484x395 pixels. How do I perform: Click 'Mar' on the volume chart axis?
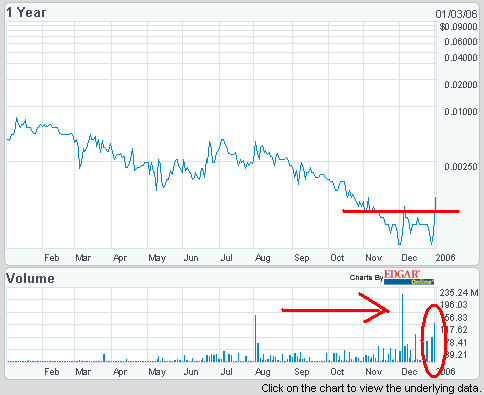[x=83, y=372]
